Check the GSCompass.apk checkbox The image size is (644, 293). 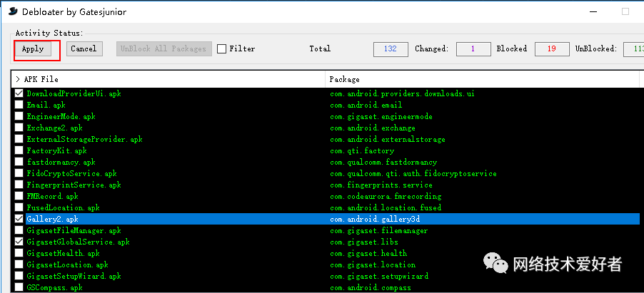tap(19, 287)
